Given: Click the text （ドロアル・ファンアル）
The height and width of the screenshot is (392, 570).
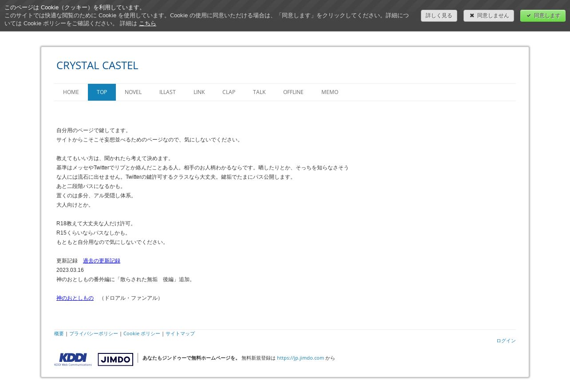Looking at the screenshot, I should [x=131, y=298].
